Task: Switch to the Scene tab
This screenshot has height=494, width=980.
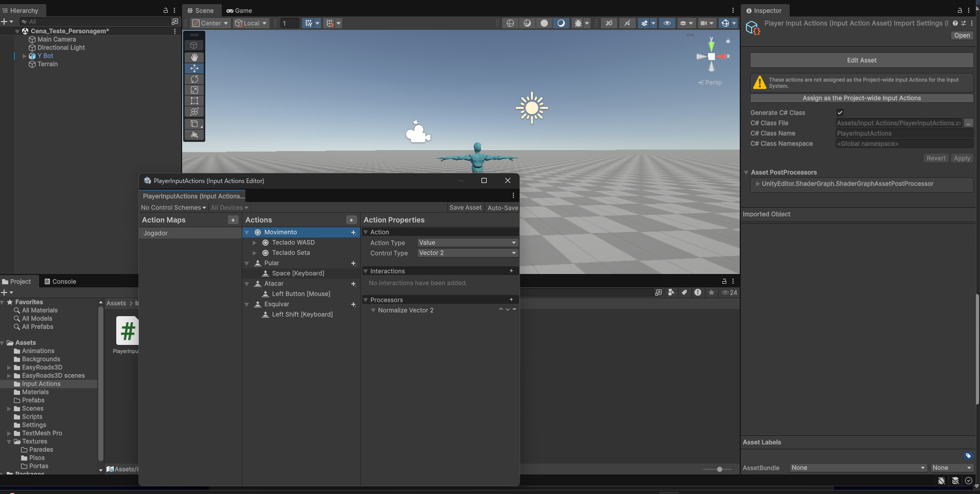Action: point(201,10)
